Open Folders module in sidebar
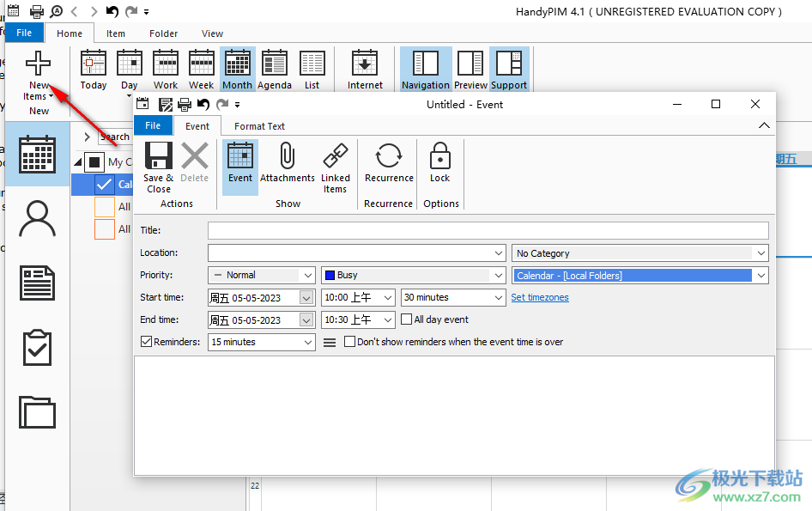Screen dimensions: 812x511 (x=37, y=412)
